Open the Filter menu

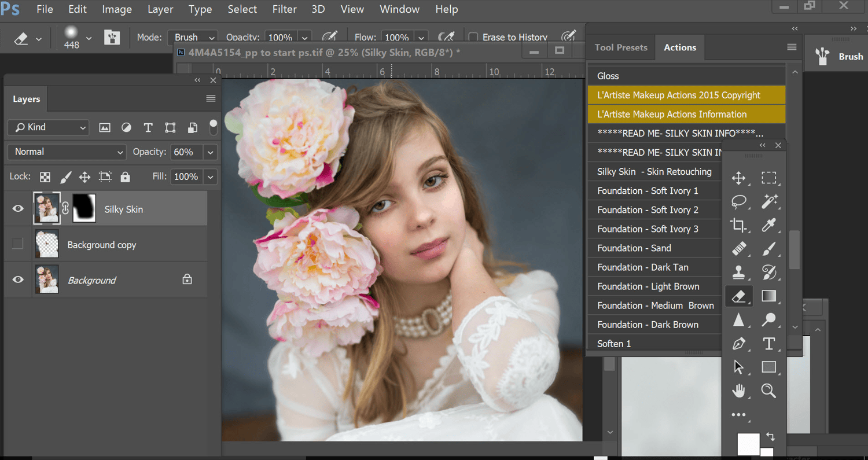[x=284, y=9]
